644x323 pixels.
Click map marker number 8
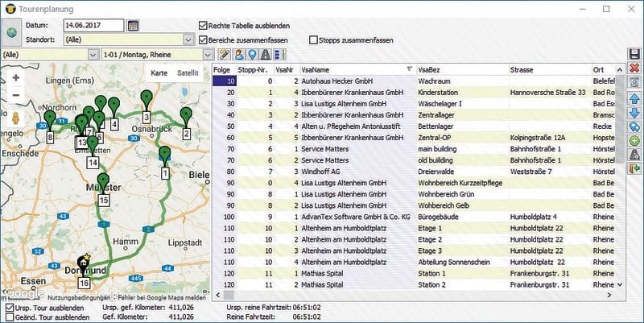50,127
